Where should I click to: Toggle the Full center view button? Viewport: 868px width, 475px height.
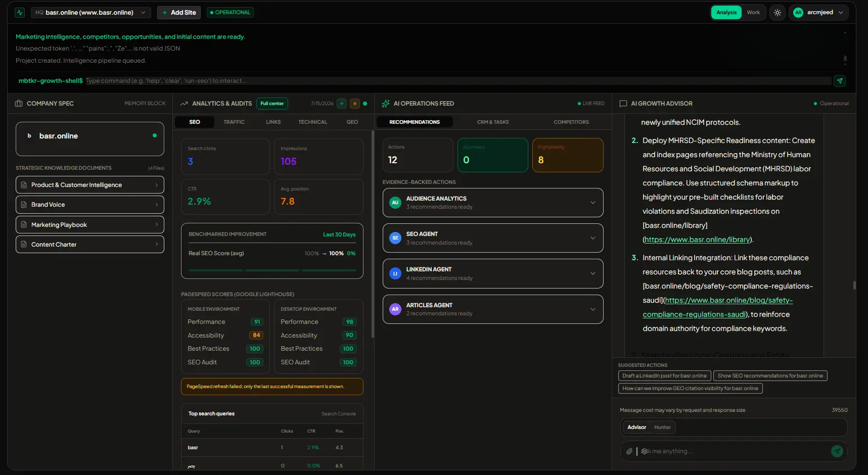click(272, 104)
